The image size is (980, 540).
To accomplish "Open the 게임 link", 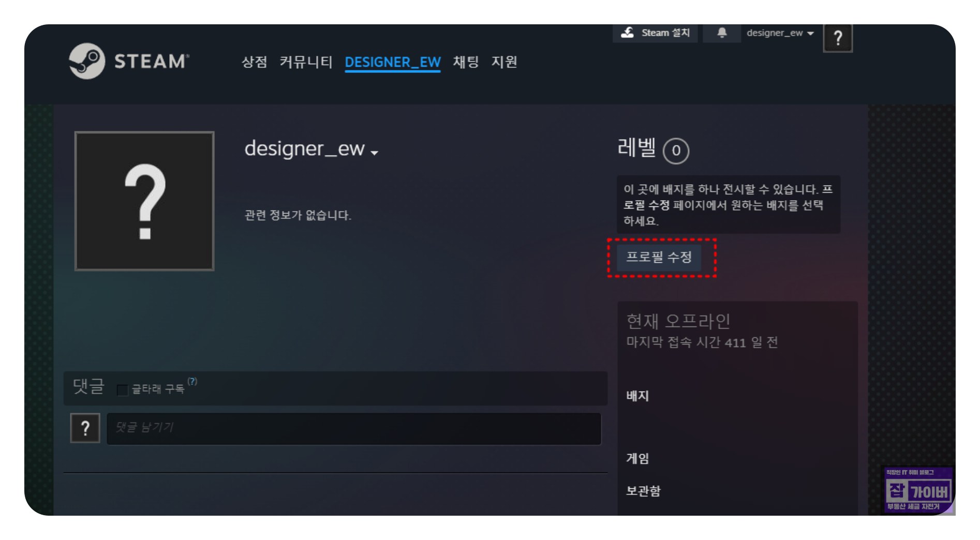I will [637, 459].
